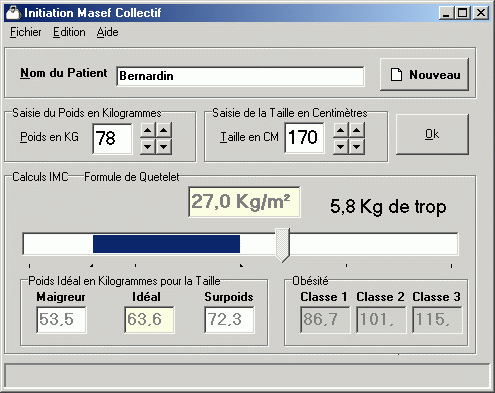495x393 pixels.
Task: Maximize the Initiation Masef Collectif window
Action: [x=463, y=13]
